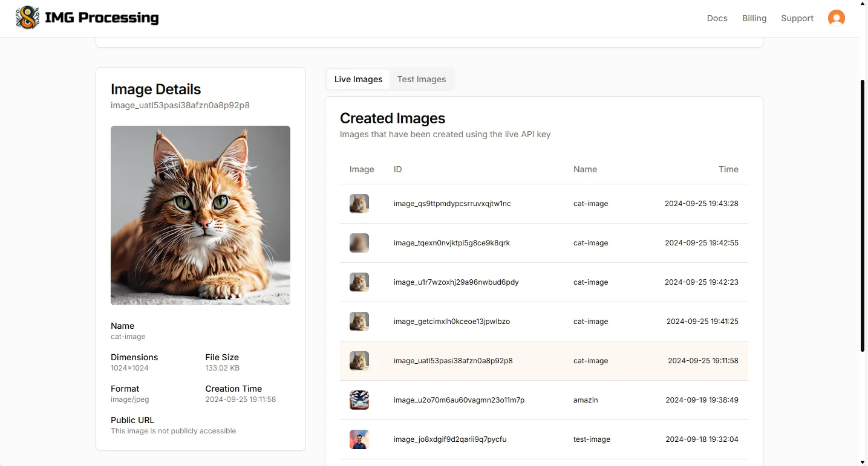Switch to the Test Images tab
868x466 pixels.
(x=421, y=79)
